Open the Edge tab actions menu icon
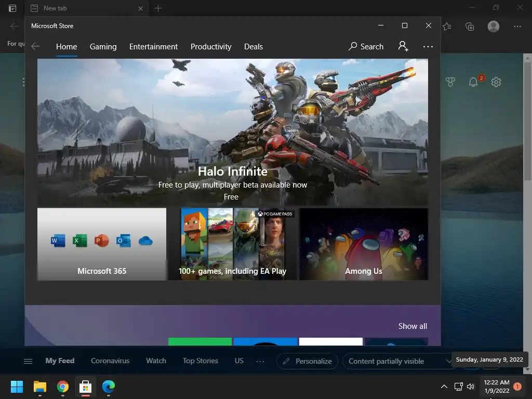 [12, 8]
